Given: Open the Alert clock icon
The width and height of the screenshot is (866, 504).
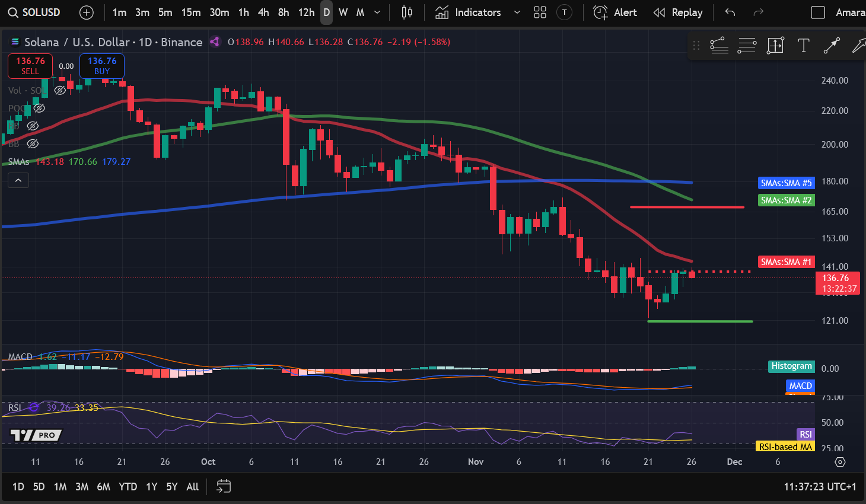Looking at the screenshot, I should [x=600, y=12].
